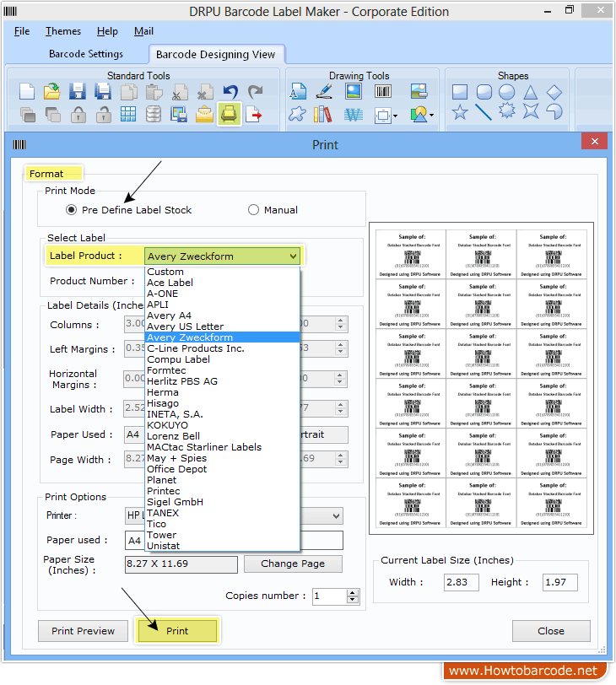This screenshot has height=685, width=616.
Task: Insert a barcode using Drawing Tools icon
Action: pyautogui.click(x=382, y=92)
